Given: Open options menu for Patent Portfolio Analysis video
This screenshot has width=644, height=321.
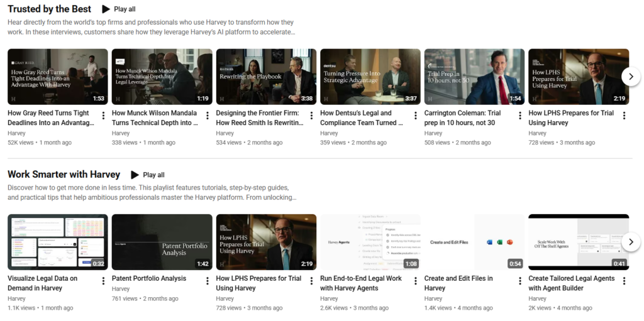Looking at the screenshot, I should tap(208, 281).
